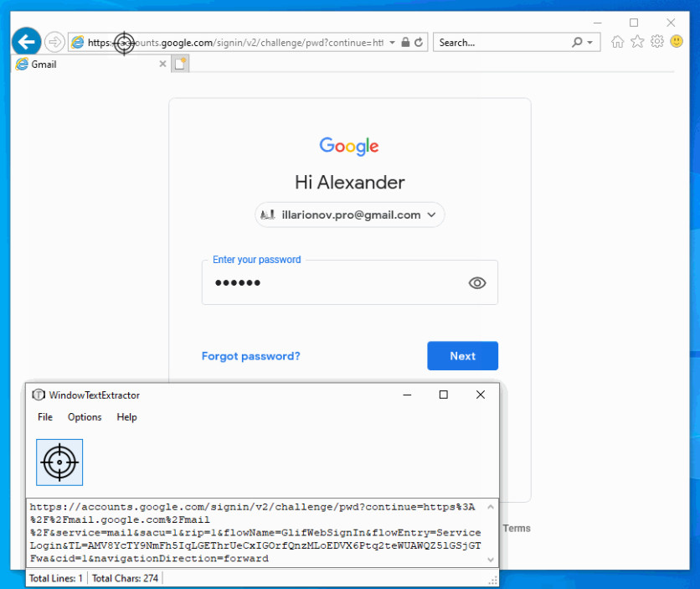Click the browser Forward arrow button
700x589 pixels.
(54, 43)
